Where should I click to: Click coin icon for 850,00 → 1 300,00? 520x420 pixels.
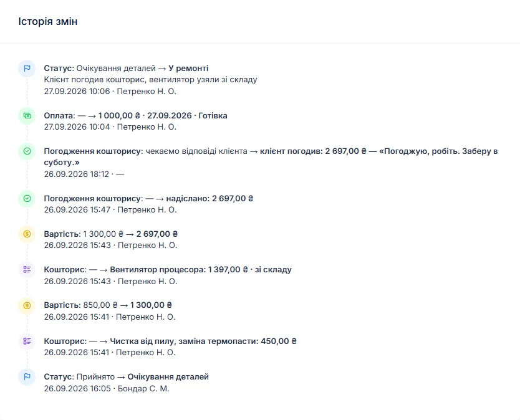[x=27, y=305]
